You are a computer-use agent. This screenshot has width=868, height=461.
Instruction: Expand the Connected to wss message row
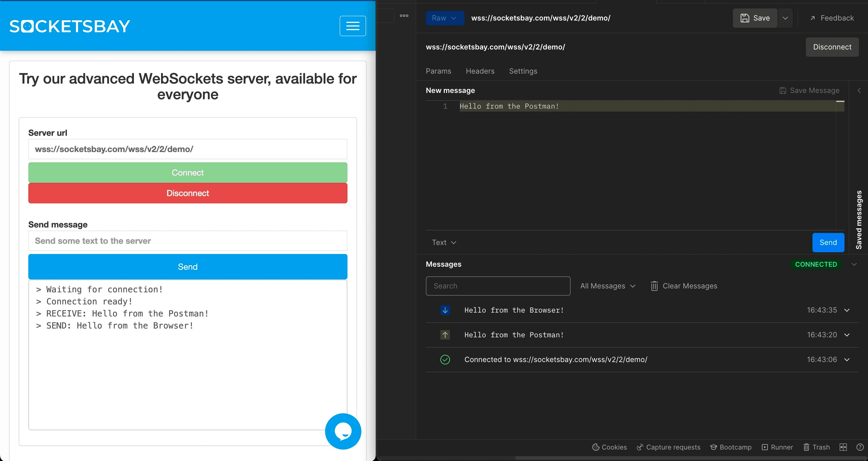tap(847, 360)
